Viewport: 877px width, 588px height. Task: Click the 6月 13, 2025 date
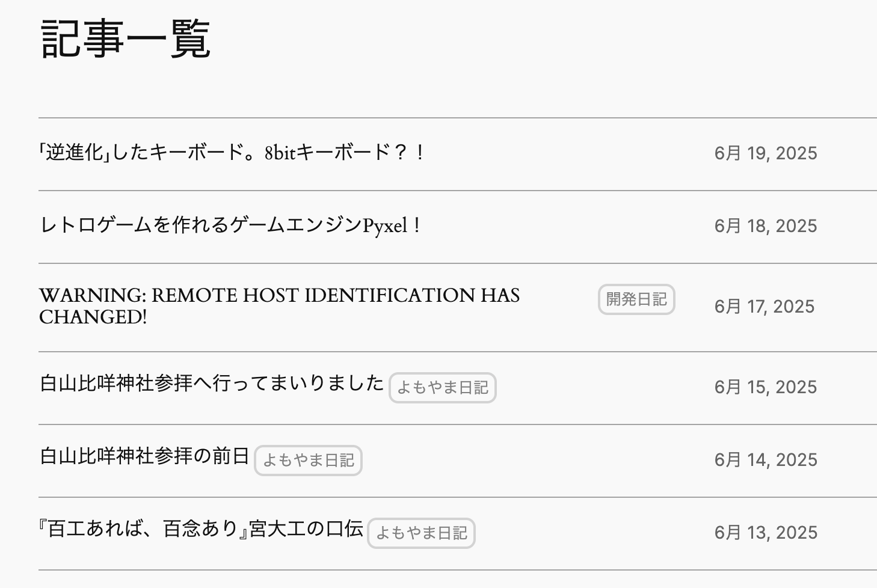click(765, 533)
